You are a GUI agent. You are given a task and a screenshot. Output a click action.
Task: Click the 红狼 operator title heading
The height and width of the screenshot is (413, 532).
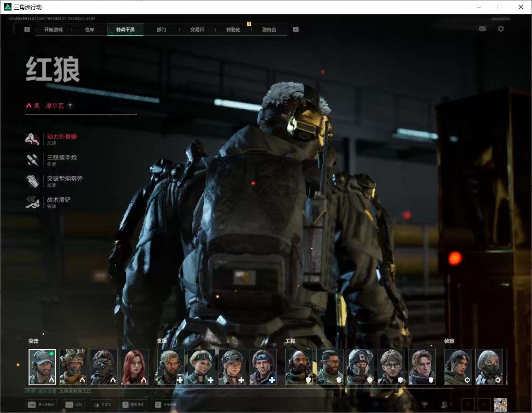[x=53, y=70]
